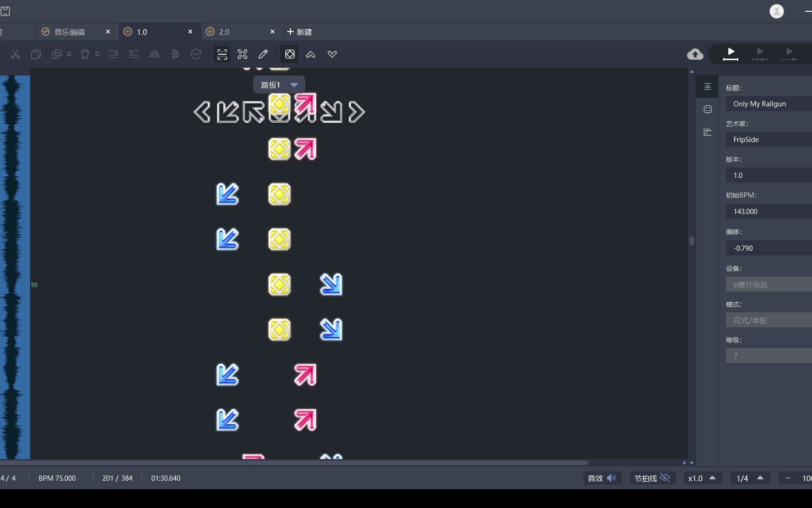Toggle the diamond note tool
812x508 pixels.
click(290, 54)
